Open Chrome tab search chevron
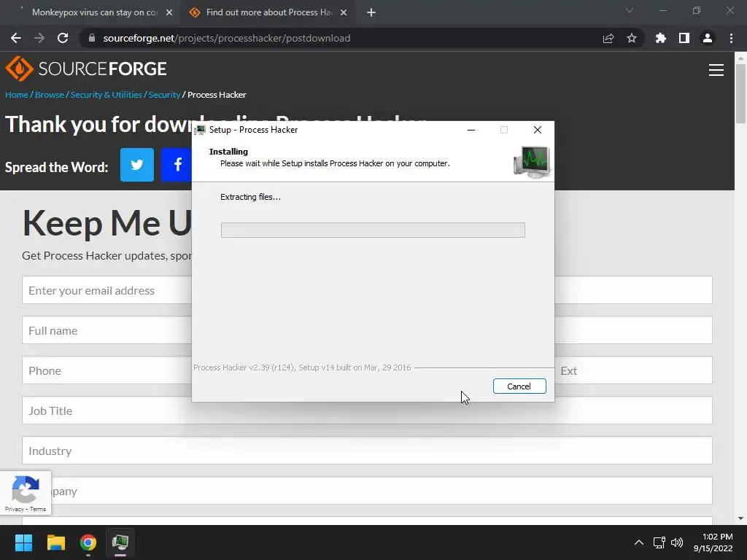Image resolution: width=747 pixels, height=560 pixels. tap(630, 10)
